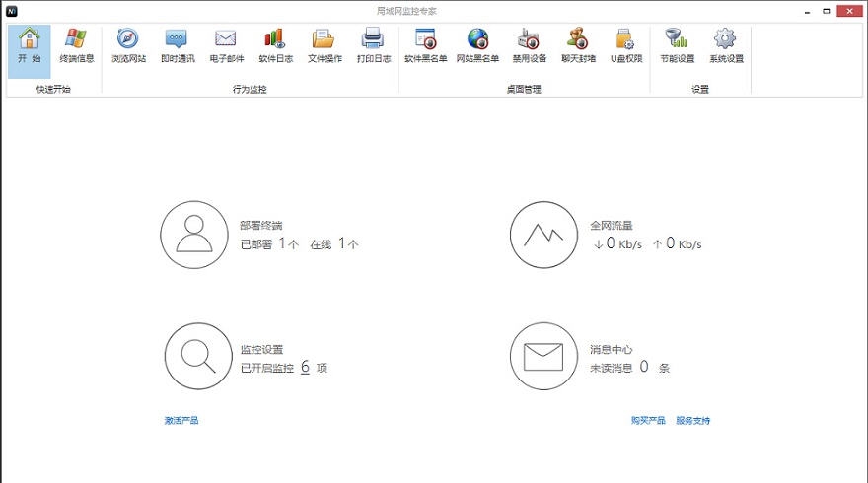
Task: Open 网站黑名单 website blacklist
Action: tap(477, 46)
